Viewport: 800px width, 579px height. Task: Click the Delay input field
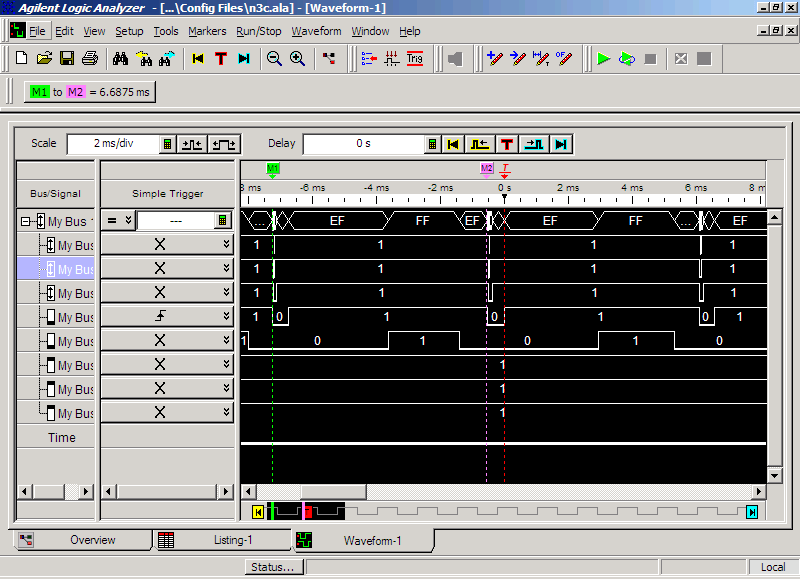pyautogui.click(x=363, y=144)
